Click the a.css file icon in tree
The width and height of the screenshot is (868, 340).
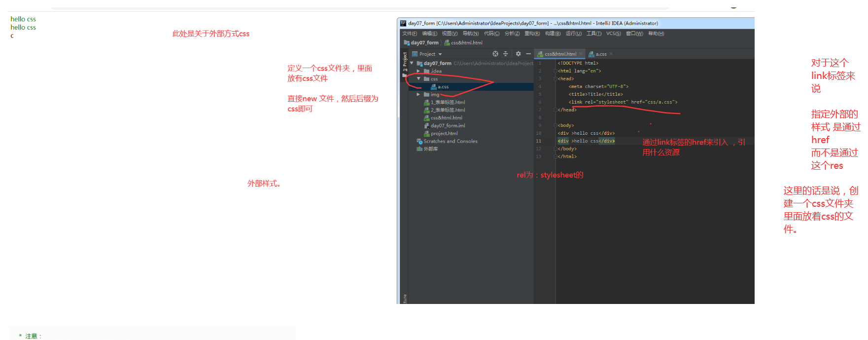434,87
